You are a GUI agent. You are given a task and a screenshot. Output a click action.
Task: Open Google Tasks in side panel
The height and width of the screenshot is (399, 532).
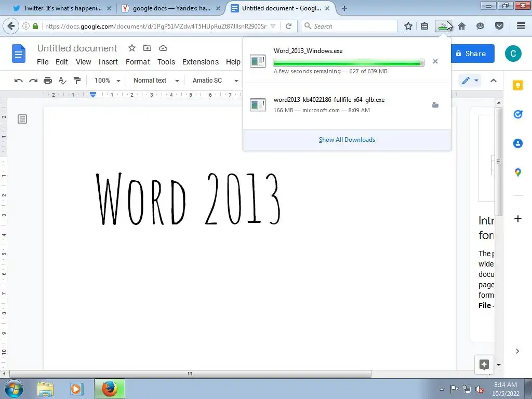point(518,114)
